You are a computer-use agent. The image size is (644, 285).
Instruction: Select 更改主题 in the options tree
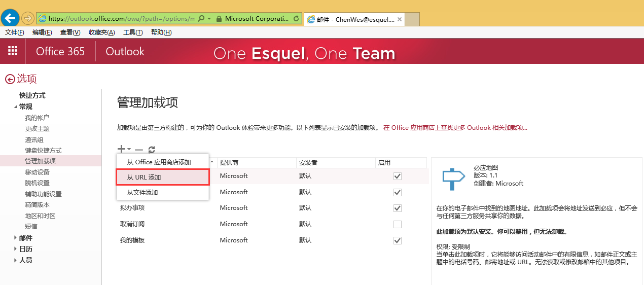point(37,129)
